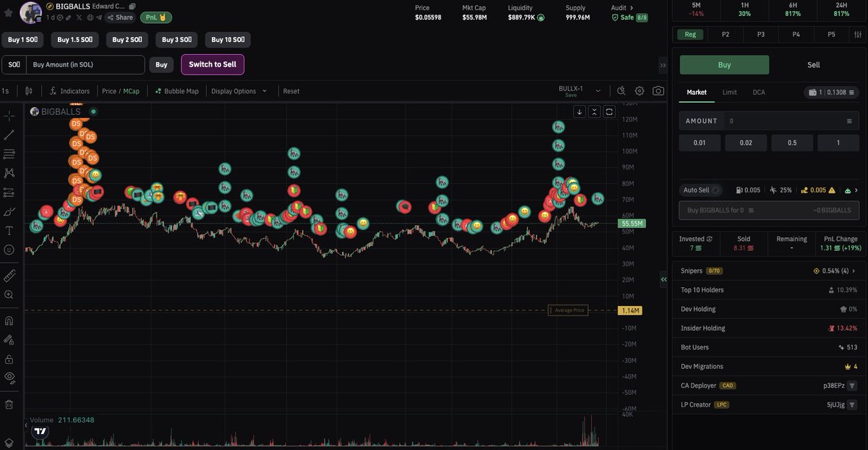This screenshot has width=868, height=450.
Task: Open chart settings gear icon
Action: 639,91
